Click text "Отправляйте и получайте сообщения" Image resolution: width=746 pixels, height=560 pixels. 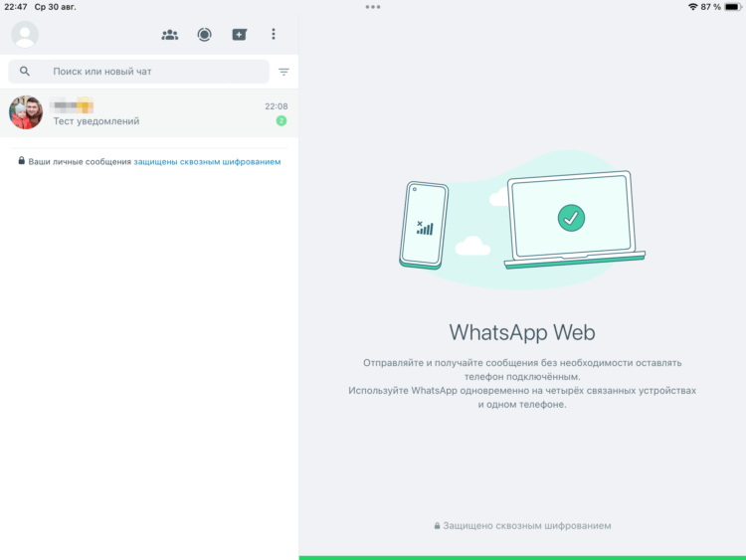[x=451, y=363]
